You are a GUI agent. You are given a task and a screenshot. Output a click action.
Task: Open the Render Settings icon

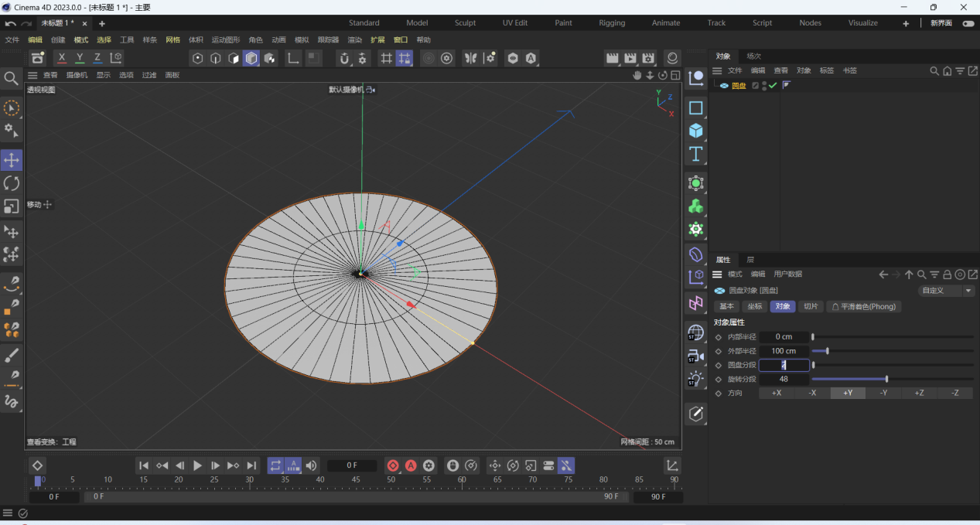(x=648, y=58)
